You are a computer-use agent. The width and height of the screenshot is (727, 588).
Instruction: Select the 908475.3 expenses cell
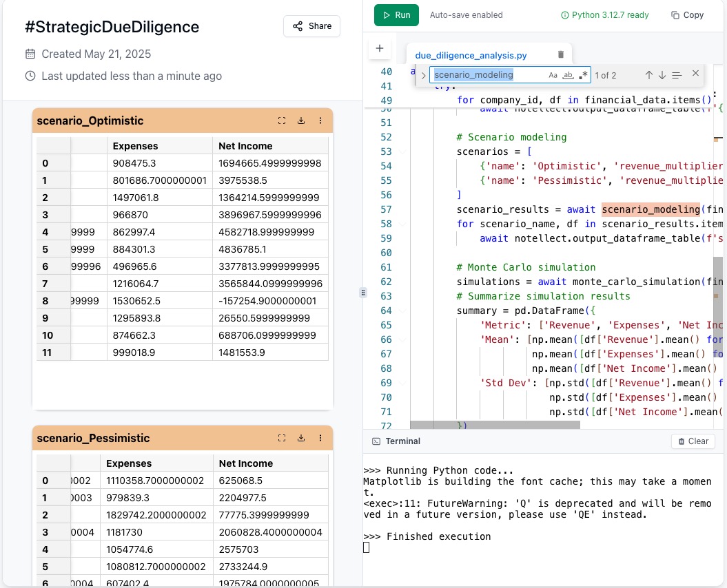(160, 163)
